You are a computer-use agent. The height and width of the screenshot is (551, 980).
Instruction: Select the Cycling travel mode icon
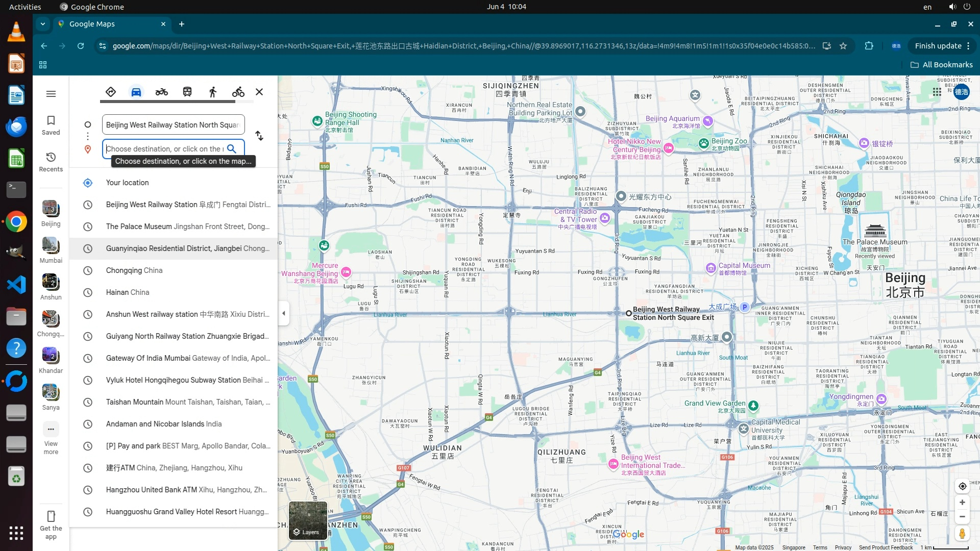[x=238, y=92]
